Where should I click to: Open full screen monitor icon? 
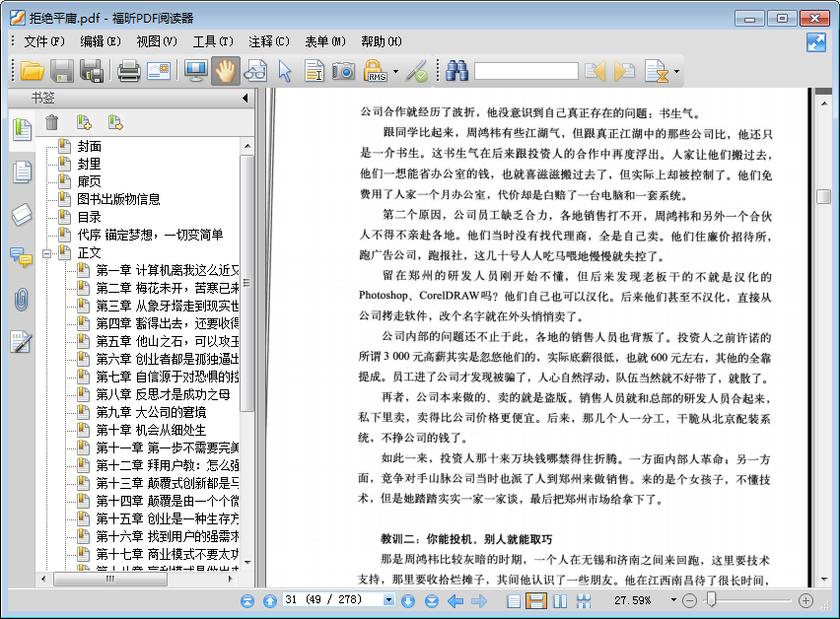click(x=195, y=71)
